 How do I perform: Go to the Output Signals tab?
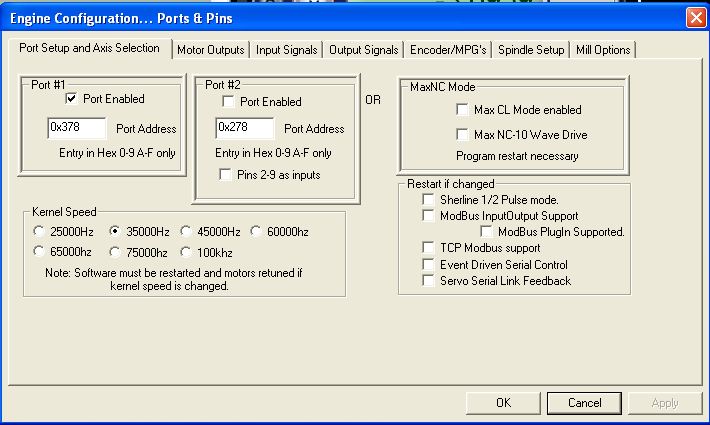click(363, 50)
